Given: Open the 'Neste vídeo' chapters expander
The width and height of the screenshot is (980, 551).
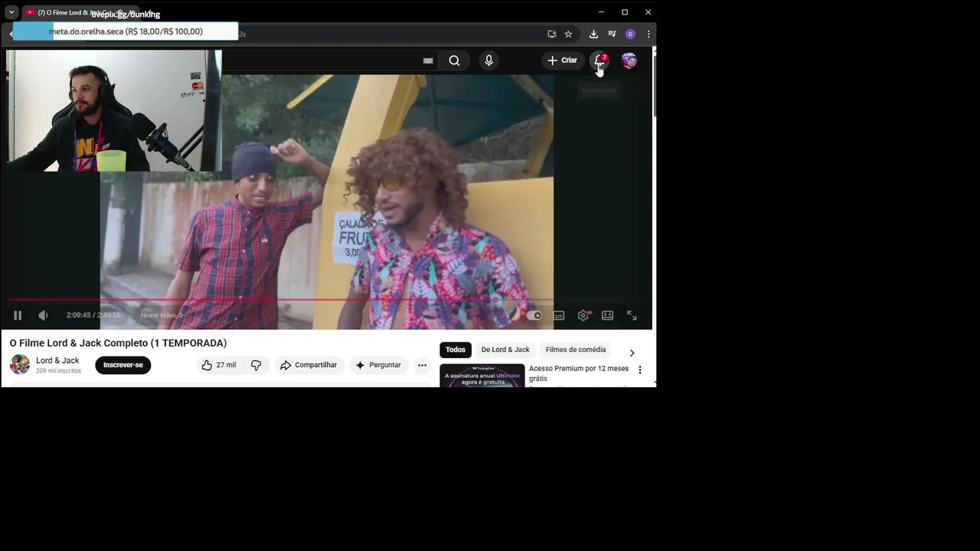Looking at the screenshot, I should (162, 315).
